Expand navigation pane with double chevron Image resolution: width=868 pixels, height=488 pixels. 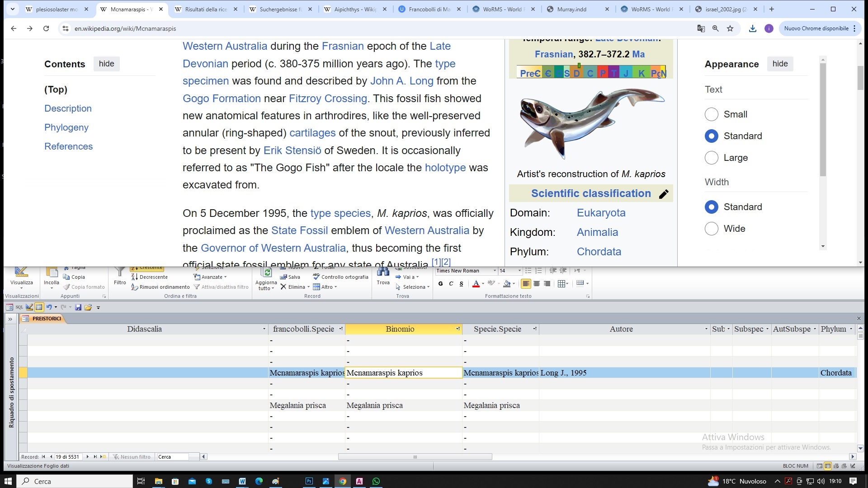[x=10, y=319]
